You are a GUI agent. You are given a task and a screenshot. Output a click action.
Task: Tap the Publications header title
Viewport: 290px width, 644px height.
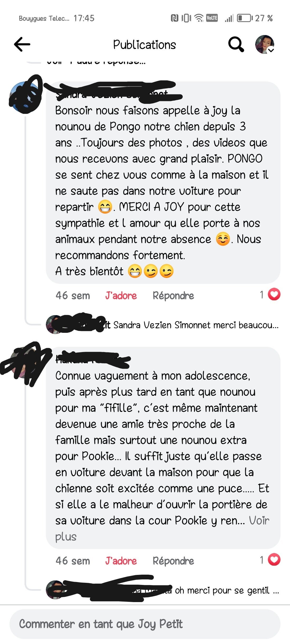pyautogui.click(x=144, y=45)
